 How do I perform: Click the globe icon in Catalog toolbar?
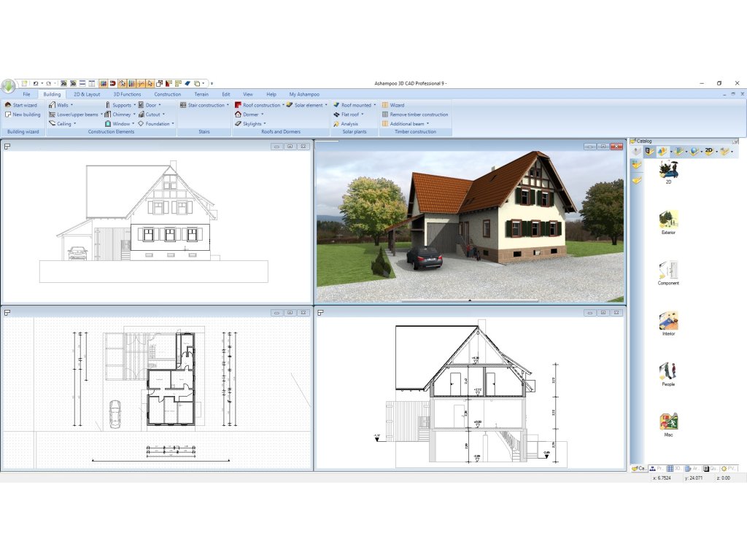tap(694, 152)
